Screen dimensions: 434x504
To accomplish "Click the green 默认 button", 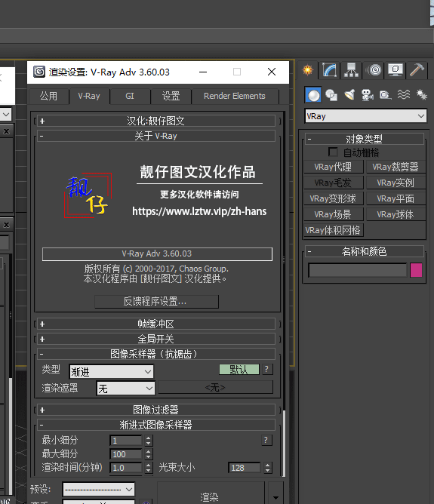I will click(239, 369).
